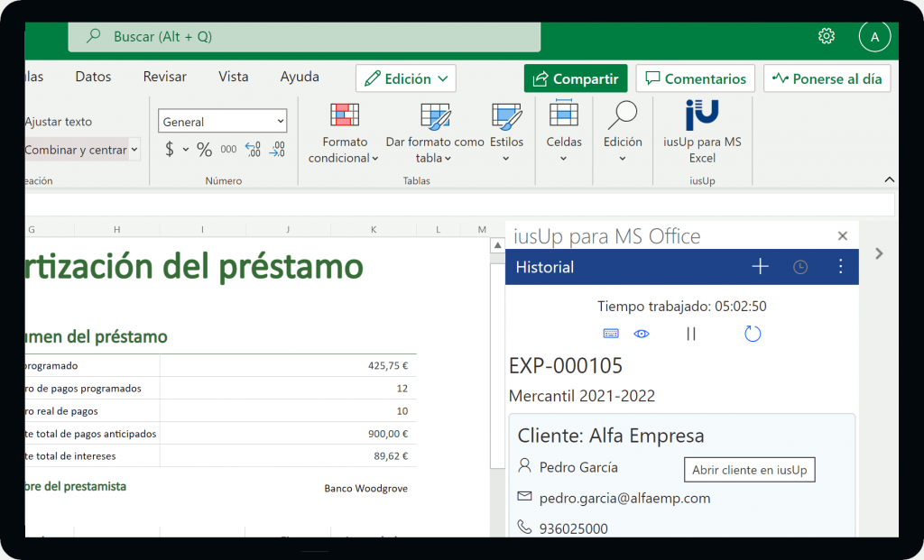Image resolution: width=924 pixels, height=560 pixels.
Task: Click the pedro.garcia@alfaemp.com email address
Action: click(x=624, y=498)
